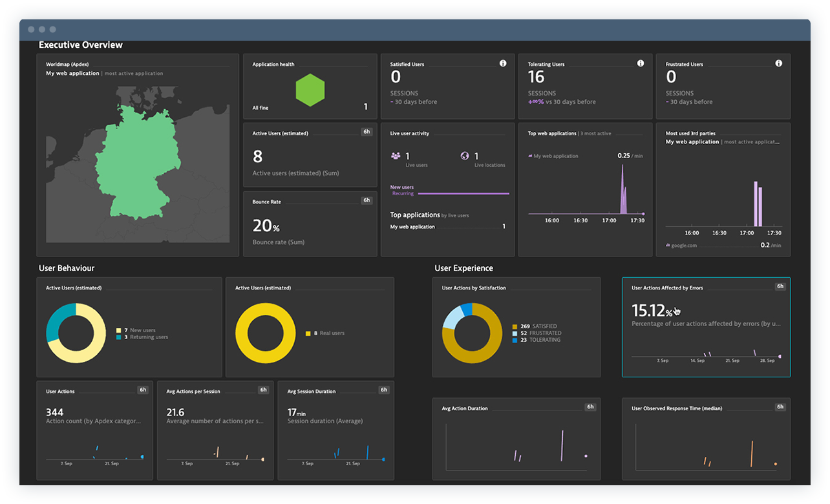Click the chart icon beside My web application
The image size is (830, 504).
[x=531, y=156]
